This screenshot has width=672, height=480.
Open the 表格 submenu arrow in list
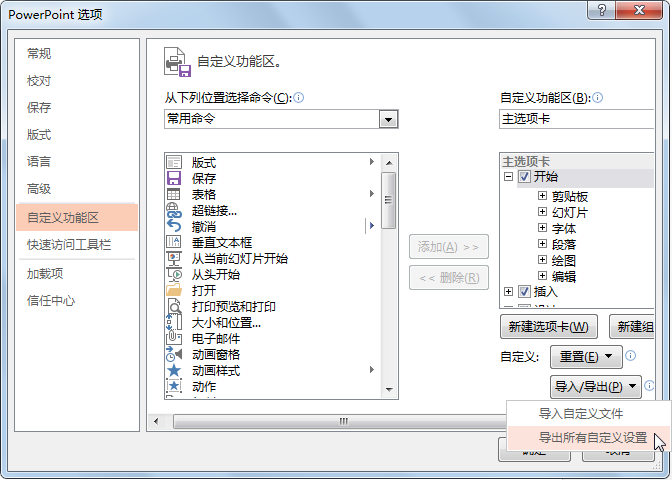point(372,194)
